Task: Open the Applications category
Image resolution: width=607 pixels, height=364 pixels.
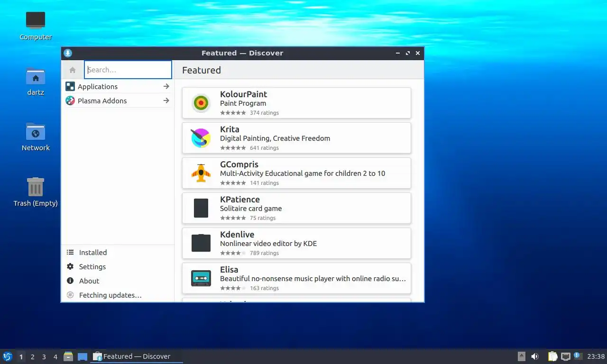Action: (118, 86)
